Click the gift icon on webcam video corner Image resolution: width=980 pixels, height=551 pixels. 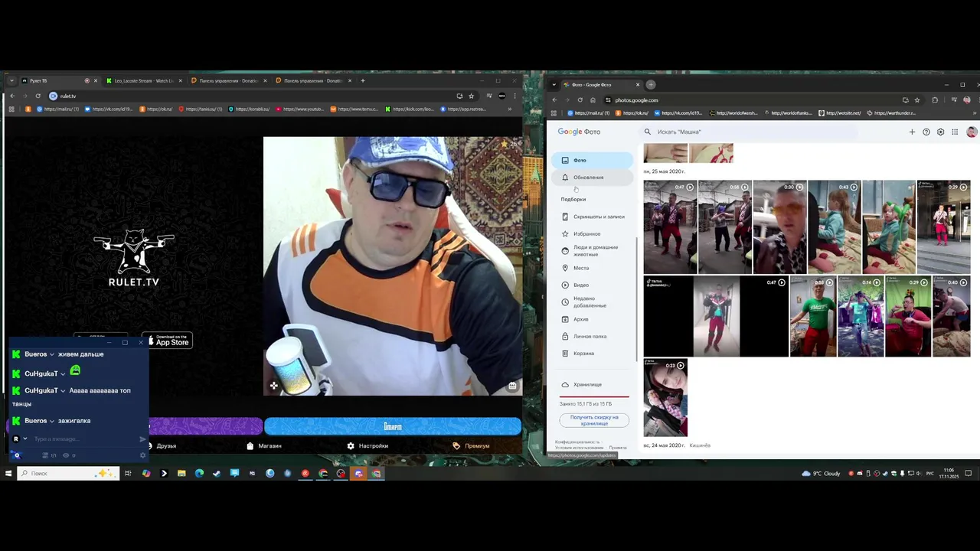512,386
